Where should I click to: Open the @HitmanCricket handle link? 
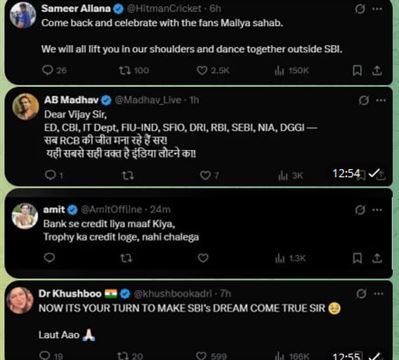[164, 9]
